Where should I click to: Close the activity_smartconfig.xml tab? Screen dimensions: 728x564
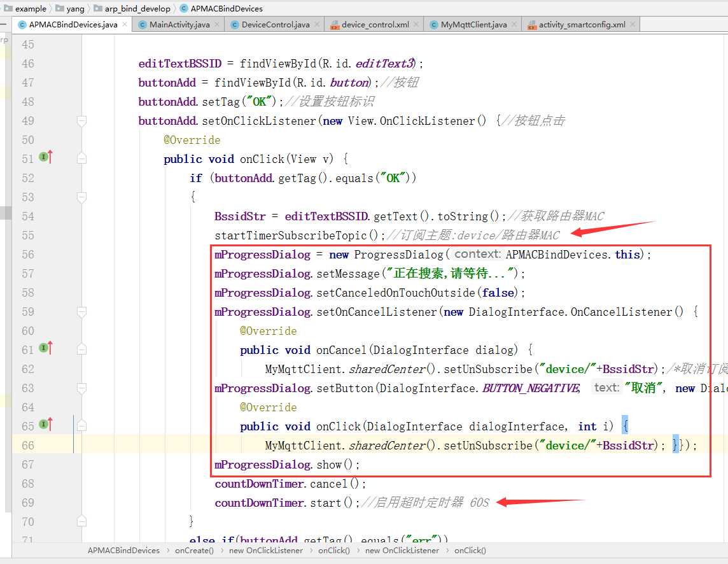633,24
